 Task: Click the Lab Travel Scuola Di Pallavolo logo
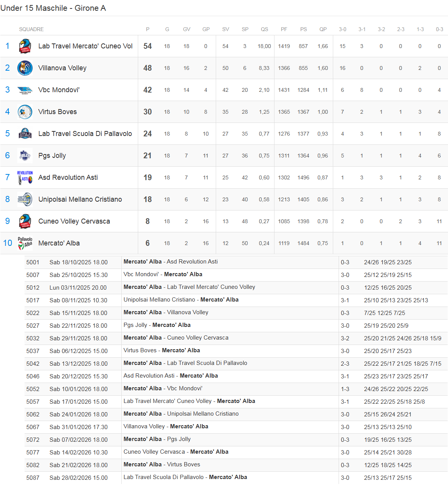click(25, 134)
